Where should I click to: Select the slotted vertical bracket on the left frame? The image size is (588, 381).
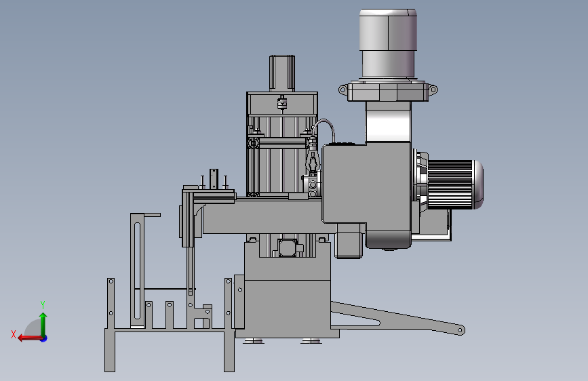click(x=137, y=270)
